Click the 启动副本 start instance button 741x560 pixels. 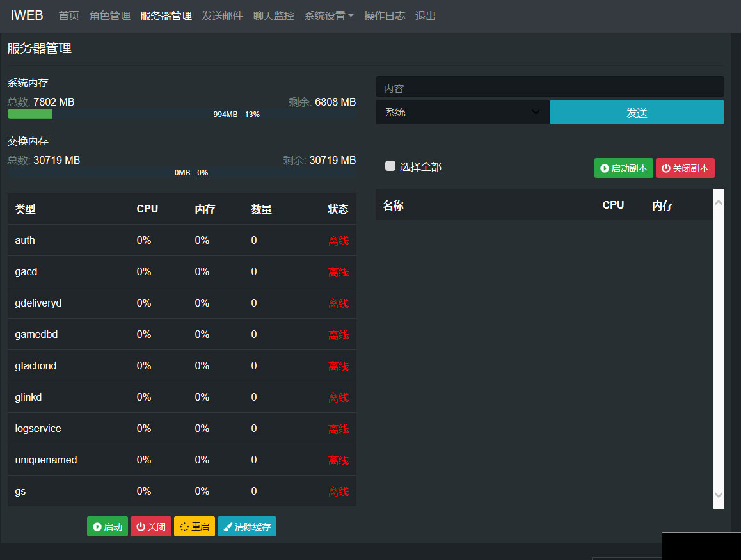point(623,168)
